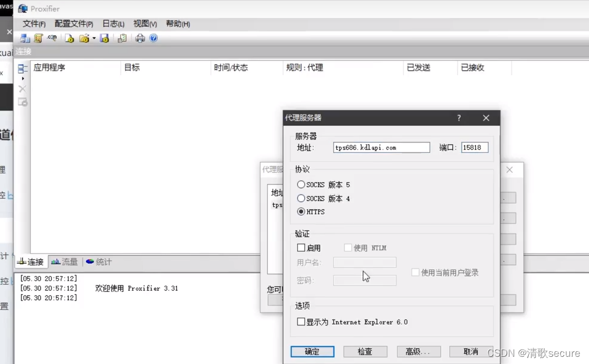Open 高级... advanced settings button
The height and width of the screenshot is (364, 589).
point(418,351)
